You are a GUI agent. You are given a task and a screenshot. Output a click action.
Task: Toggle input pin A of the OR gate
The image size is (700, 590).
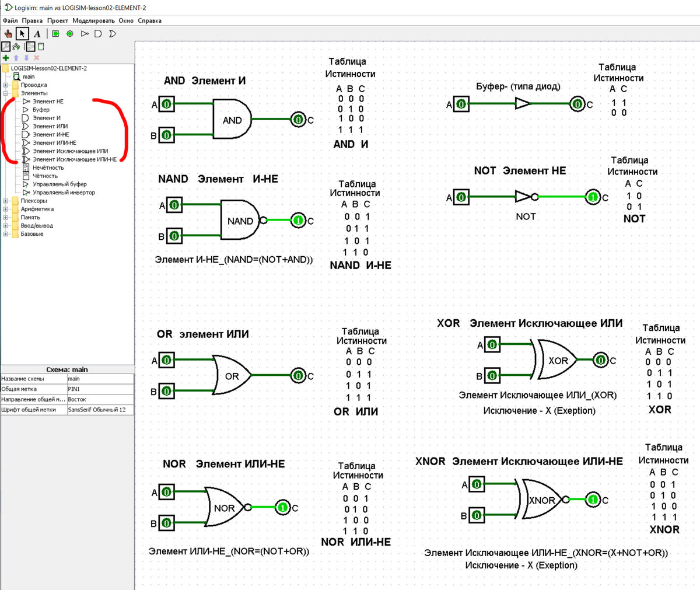[x=166, y=360]
